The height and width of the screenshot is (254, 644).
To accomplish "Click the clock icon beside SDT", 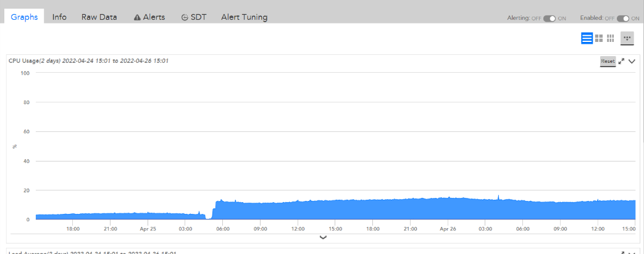I will [185, 17].
